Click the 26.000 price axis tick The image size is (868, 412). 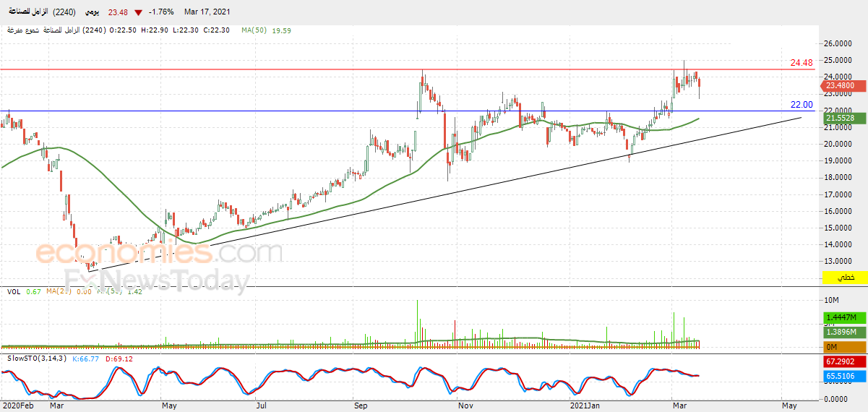[x=838, y=43]
